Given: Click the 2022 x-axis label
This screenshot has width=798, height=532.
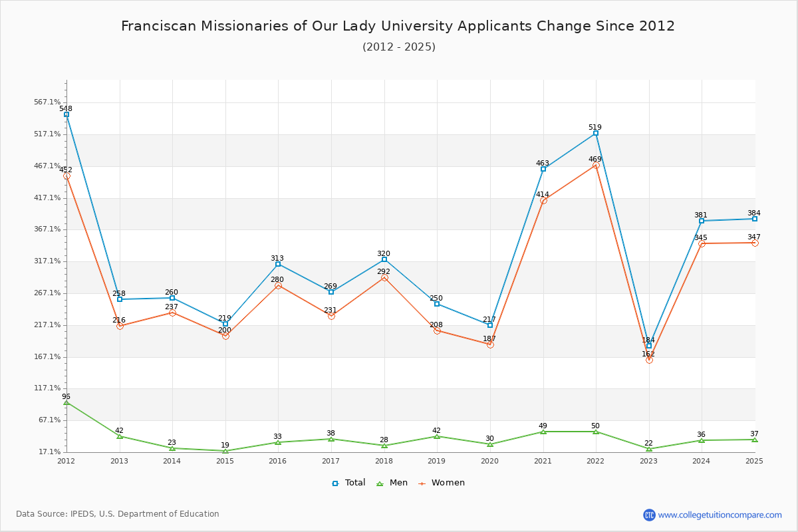Looking at the screenshot, I should point(596,461).
